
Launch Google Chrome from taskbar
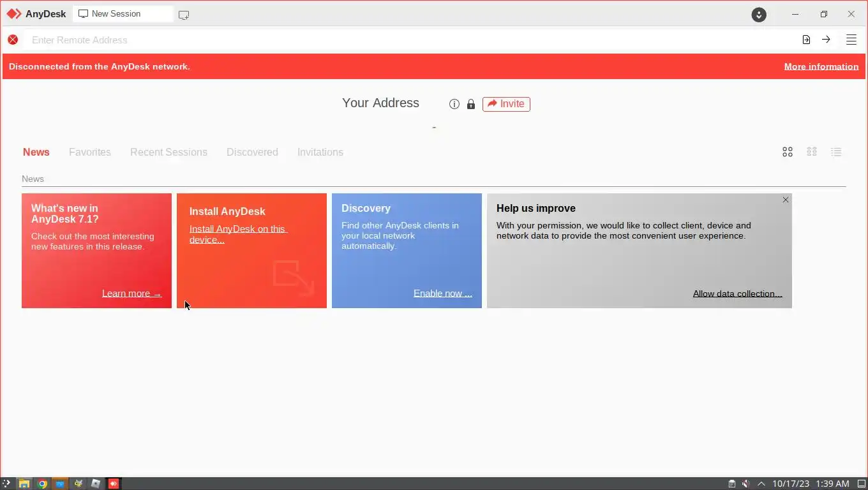tap(42, 484)
